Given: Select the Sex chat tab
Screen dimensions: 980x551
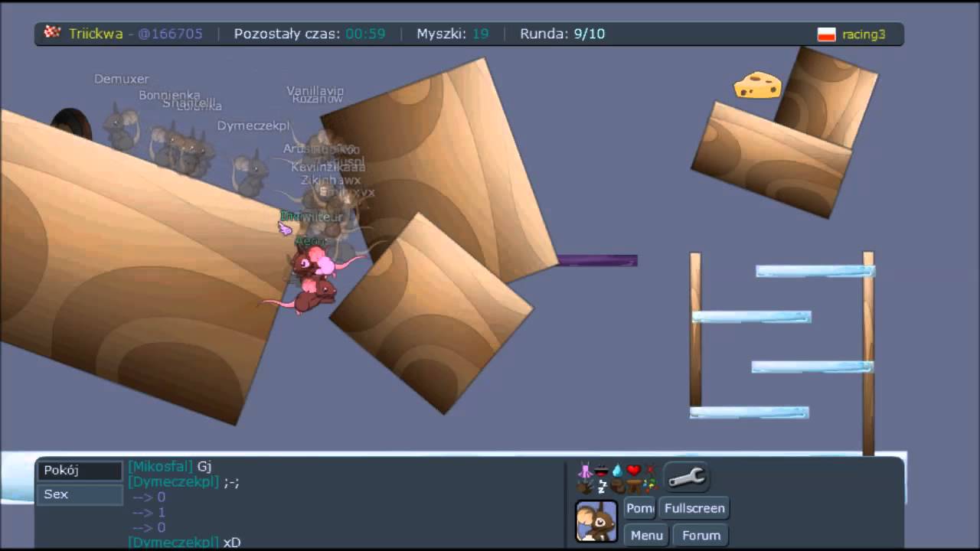Looking at the screenshot, I should tap(80, 494).
